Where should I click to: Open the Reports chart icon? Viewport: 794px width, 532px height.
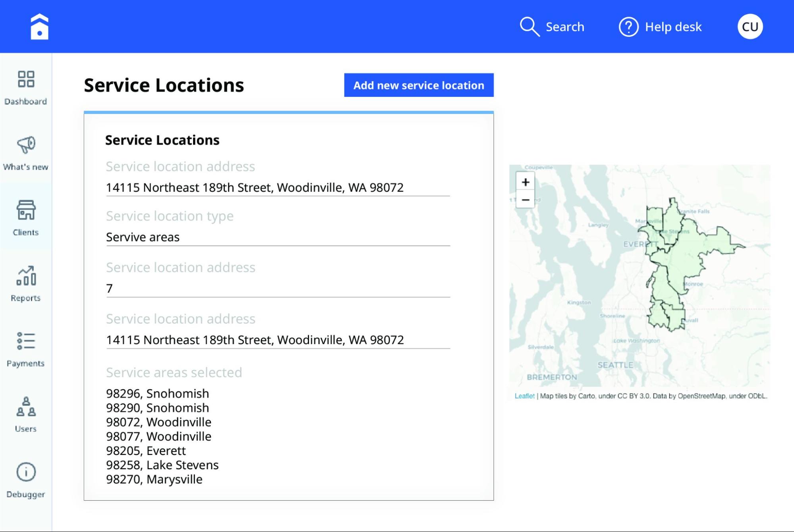point(26,276)
